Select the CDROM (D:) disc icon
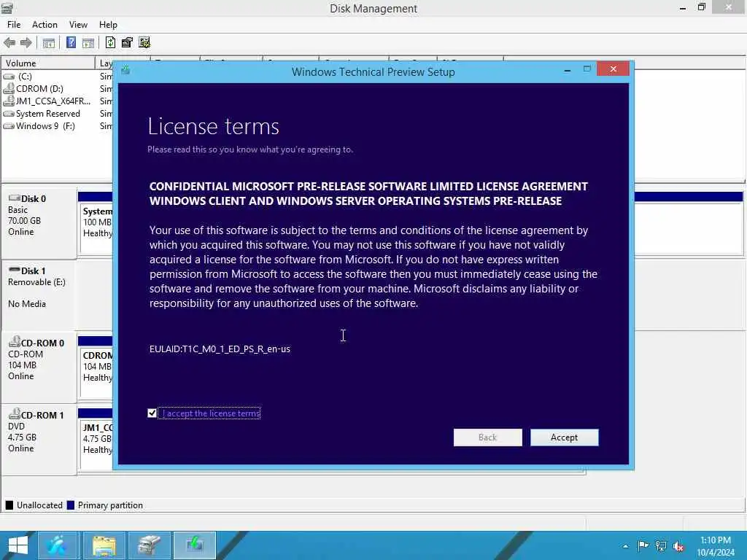Image resolution: width=747 pixels, height=560 pixels. 9,88
